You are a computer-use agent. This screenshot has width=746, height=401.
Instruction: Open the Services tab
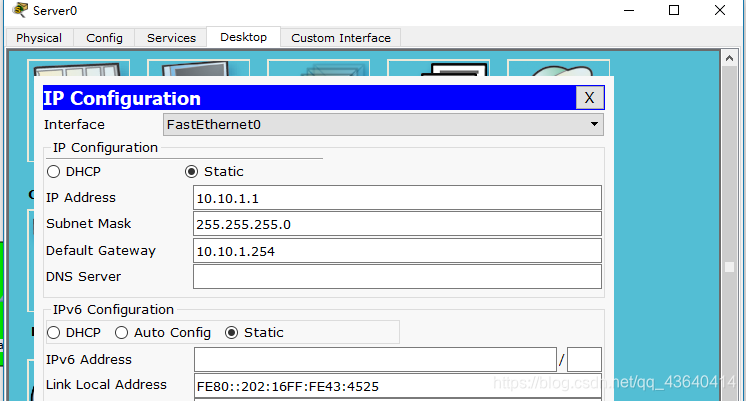(171, 38)
